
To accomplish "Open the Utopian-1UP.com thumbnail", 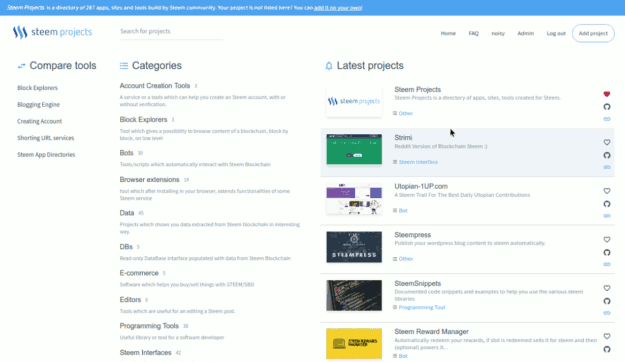I will point(354,199).
